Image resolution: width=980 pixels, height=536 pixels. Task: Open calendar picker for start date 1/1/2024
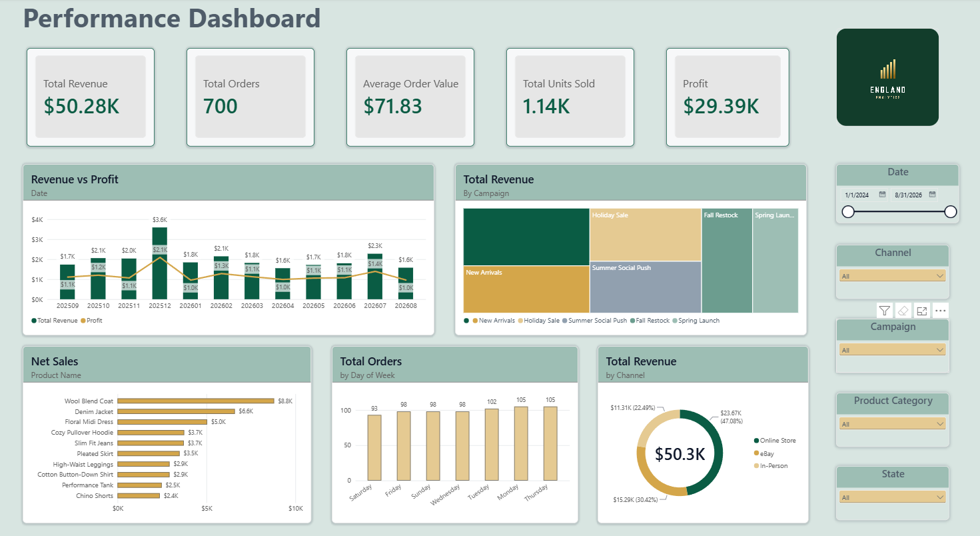point(883,195)
